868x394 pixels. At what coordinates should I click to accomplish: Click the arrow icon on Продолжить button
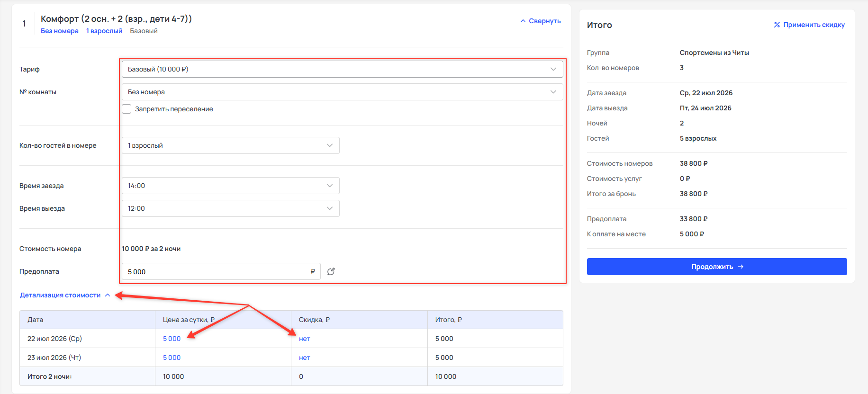click(x=741, y=267)
